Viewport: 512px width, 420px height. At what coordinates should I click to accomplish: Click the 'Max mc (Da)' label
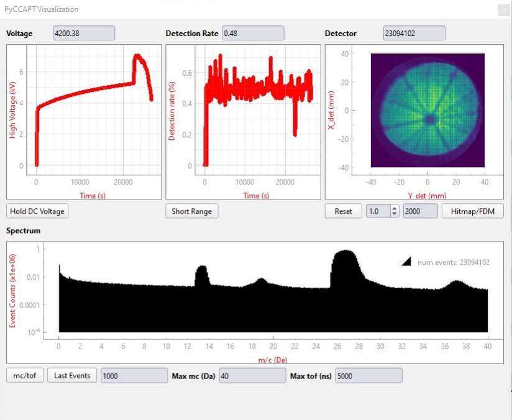click(x=194, y=377)
